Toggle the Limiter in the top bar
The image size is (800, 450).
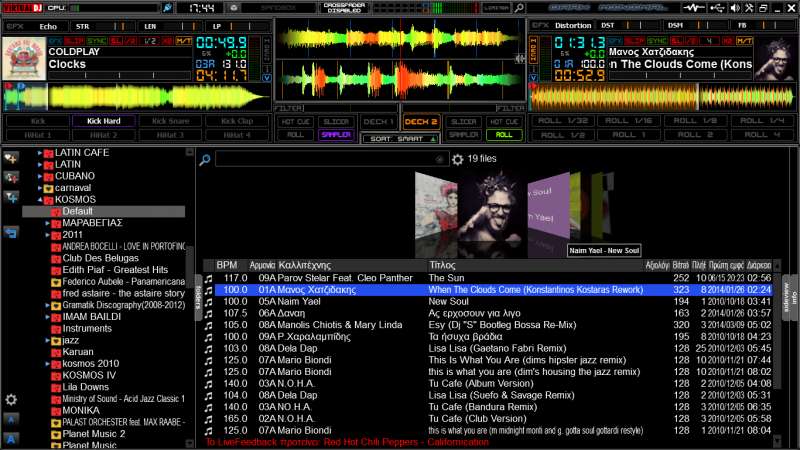pos(497,8)
